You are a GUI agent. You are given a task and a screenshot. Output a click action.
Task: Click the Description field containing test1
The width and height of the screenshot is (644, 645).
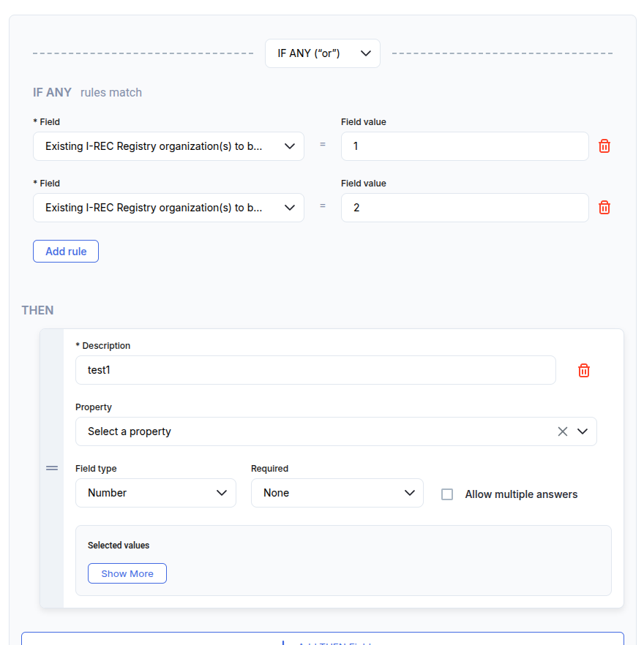(x=315, y=370)
